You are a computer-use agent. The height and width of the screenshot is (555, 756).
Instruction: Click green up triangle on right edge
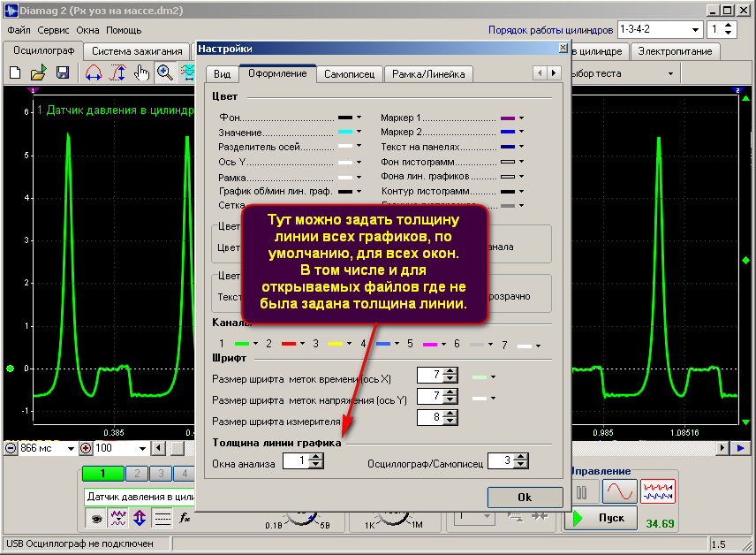(x=746, y=98)
